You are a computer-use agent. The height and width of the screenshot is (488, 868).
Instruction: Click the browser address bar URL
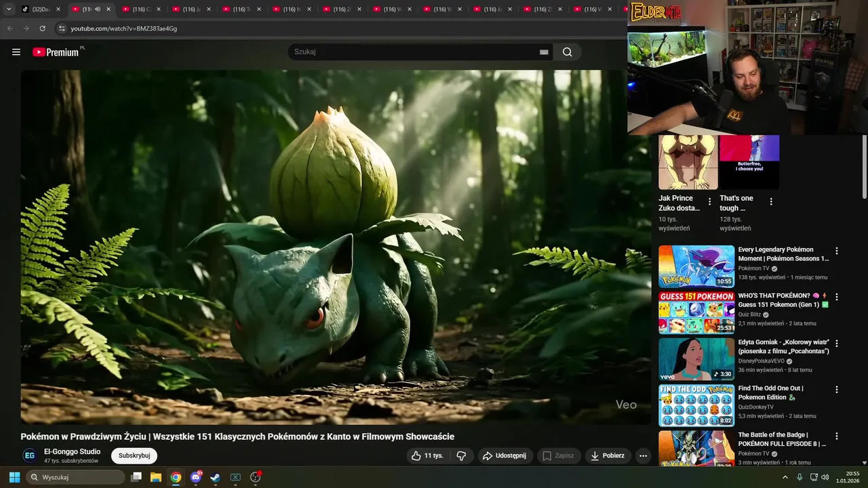[x=123, y=28]
